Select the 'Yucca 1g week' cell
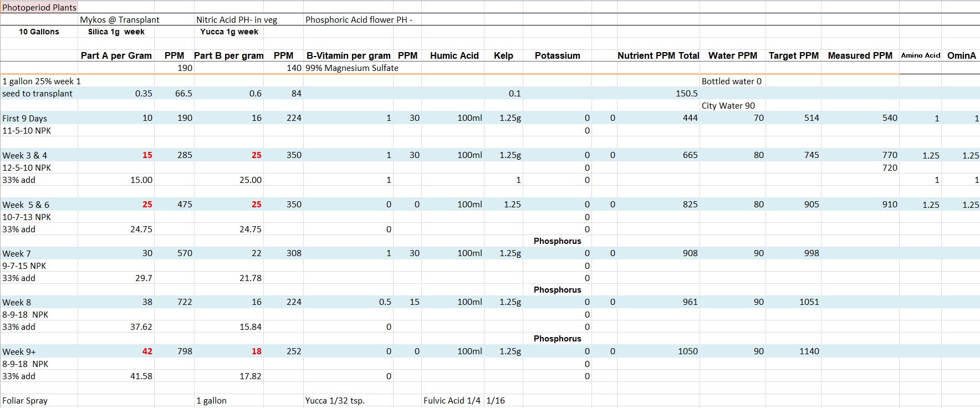This screenshot has height=408, width=980. coord(229,32)
